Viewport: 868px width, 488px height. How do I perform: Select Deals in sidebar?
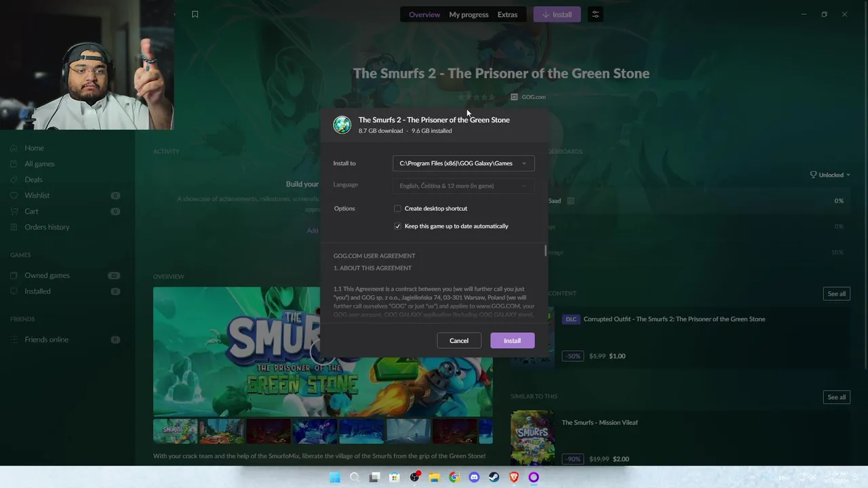33,180
